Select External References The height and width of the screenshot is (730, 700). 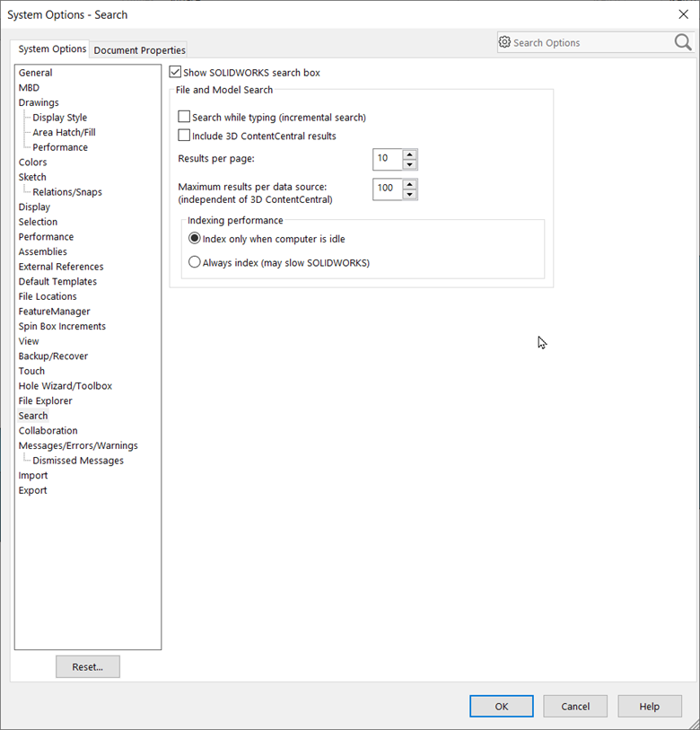61,267
